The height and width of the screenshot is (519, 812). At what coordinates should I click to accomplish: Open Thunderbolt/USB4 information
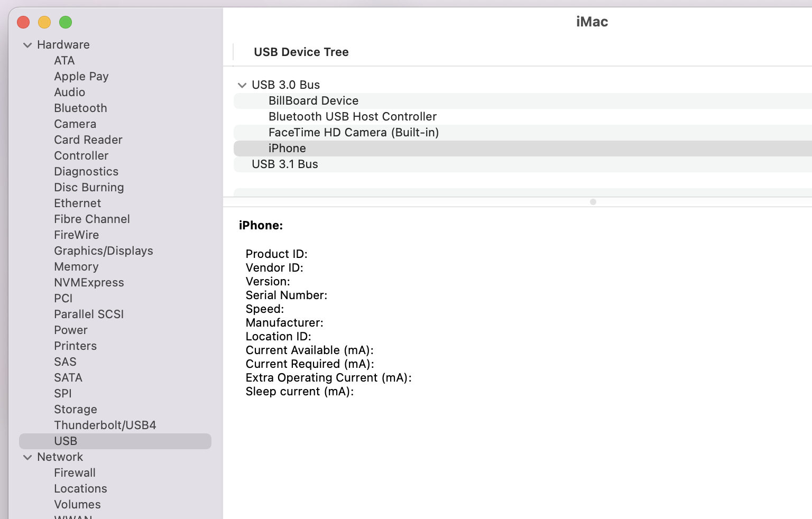point(105,425)
